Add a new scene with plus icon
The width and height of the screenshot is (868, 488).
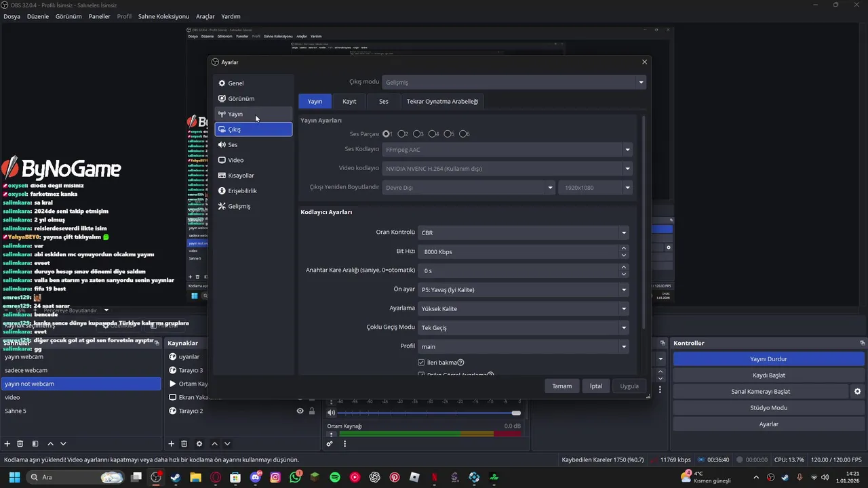(7, 444)
